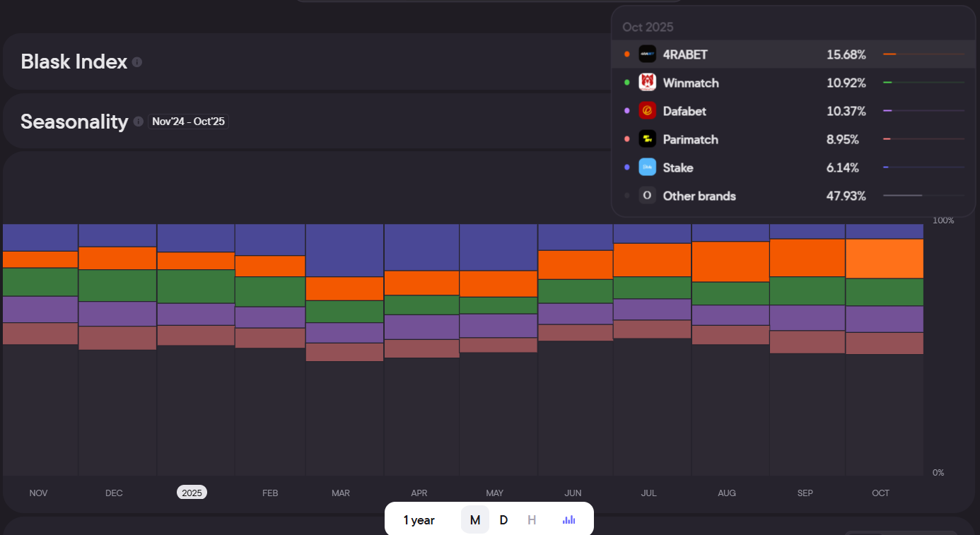Click the 2025 year label on axis
Viewport: 980px width, 535px height.
click(192, 493)
